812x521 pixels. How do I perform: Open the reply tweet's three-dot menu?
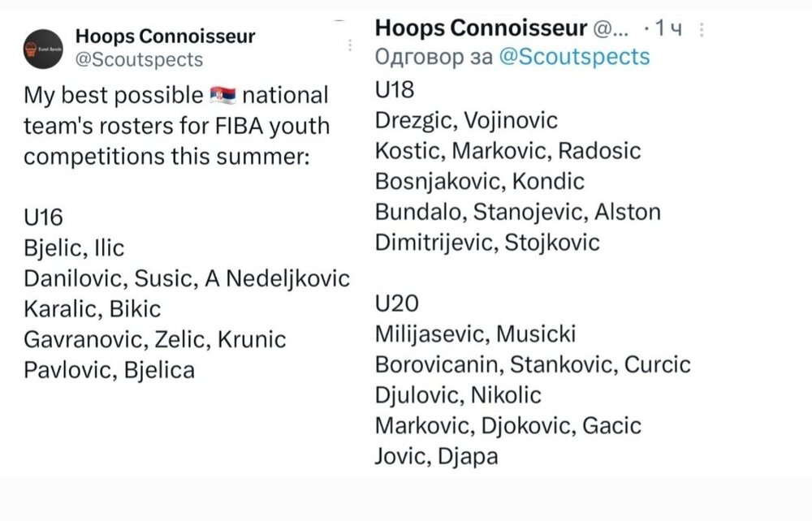[702, 30]
